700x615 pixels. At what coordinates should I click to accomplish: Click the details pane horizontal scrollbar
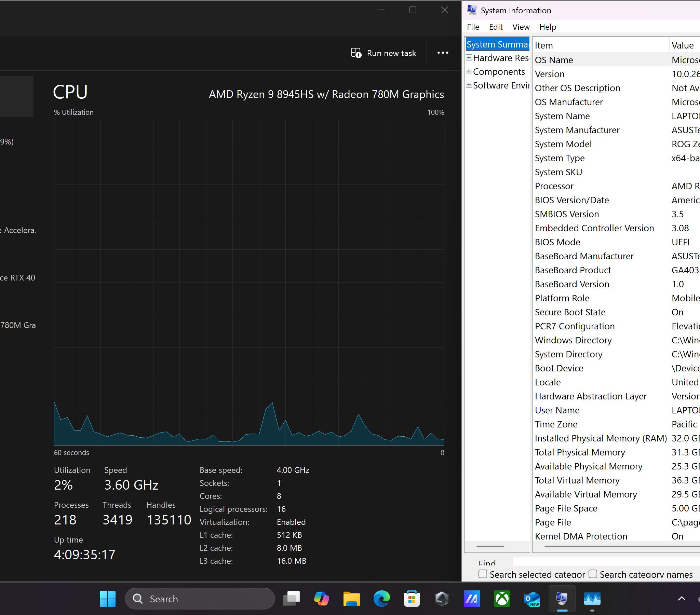pyautogui.click(x=622, y=546)
